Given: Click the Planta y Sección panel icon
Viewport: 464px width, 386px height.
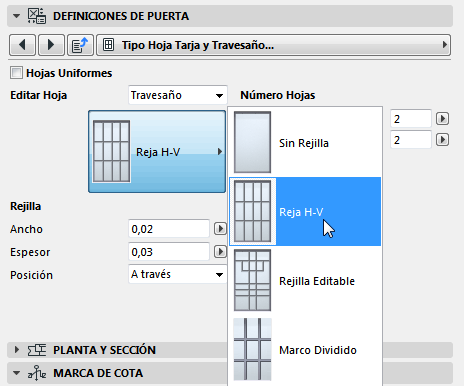Looking at the screenshot, I should (x=37, y=350).
